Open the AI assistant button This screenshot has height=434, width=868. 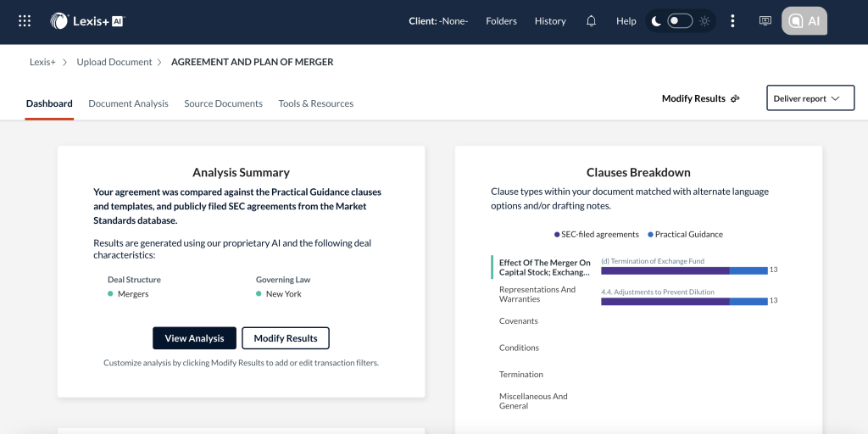[804, 21]
